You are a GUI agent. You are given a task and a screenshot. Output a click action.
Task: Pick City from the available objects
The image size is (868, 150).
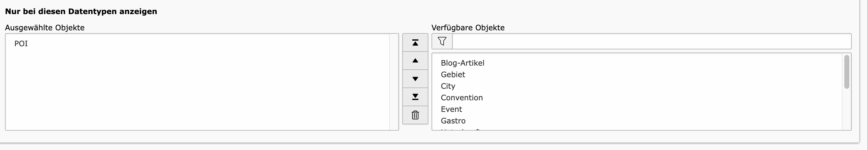tap(637, 86)
